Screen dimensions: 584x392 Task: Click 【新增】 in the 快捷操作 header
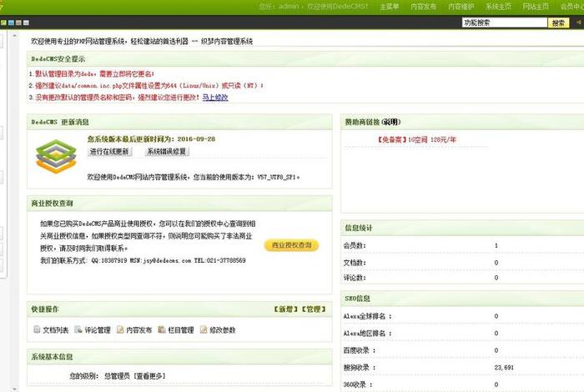pos(285,309)
